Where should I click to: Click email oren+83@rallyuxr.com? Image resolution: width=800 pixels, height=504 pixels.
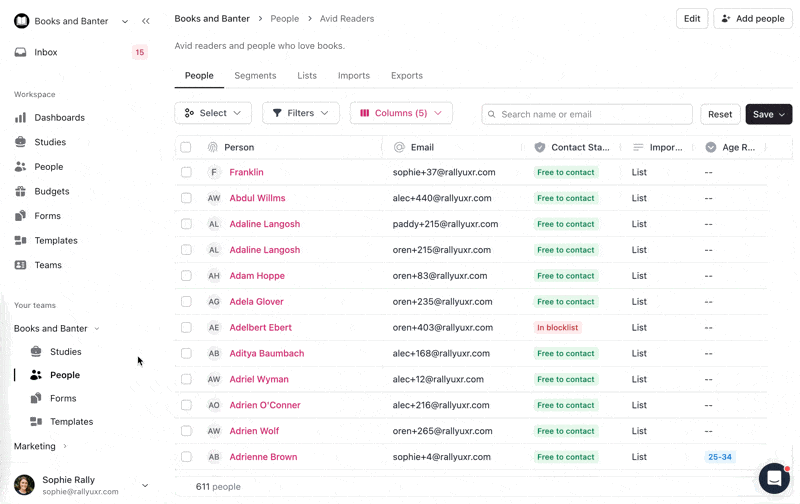440,275
